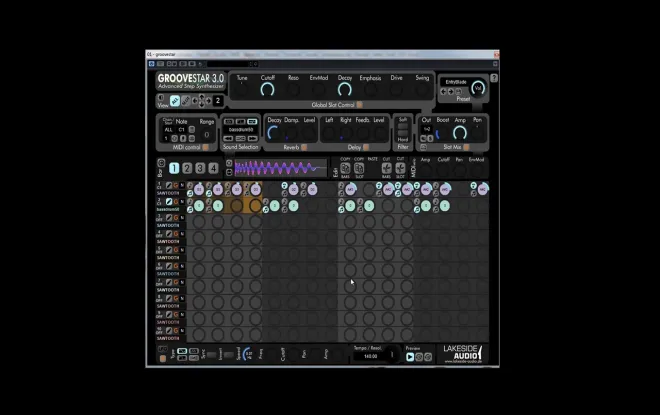Click the random sound button in Sound Selection
The width and height of the screenshot is (660, 415).
point(240,138)
